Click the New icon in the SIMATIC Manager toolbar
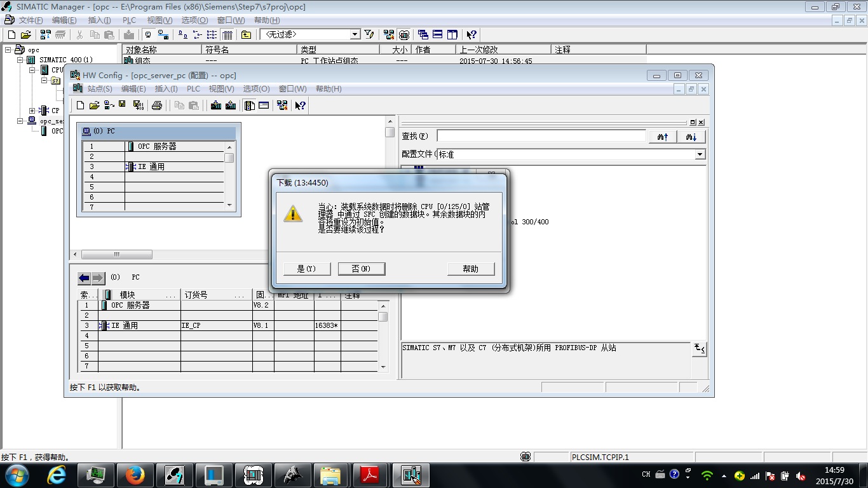868x488 pixels. (11, 34)
